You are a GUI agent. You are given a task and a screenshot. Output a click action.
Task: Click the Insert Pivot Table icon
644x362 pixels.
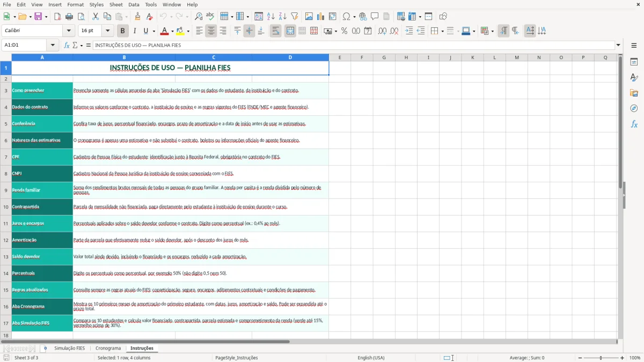[x=333, y=17]
